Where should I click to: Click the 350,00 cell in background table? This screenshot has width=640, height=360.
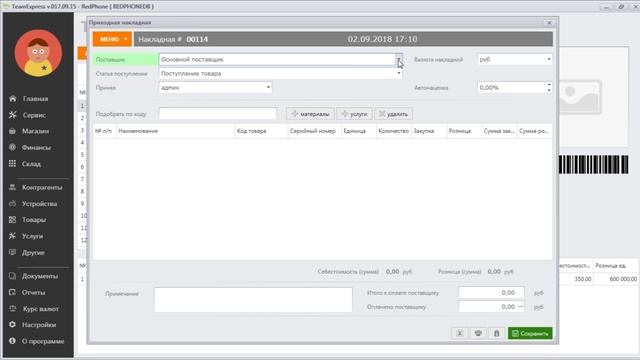click(x=576, y=279)
